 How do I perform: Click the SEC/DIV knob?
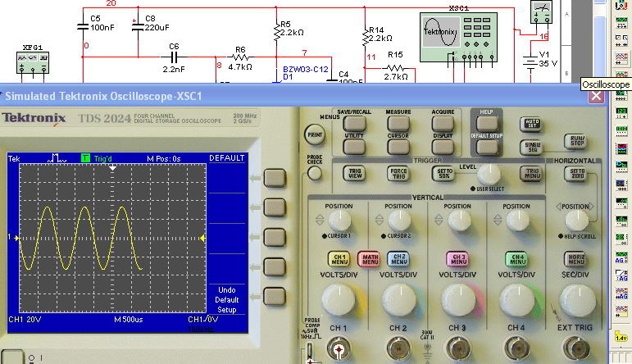576,300
